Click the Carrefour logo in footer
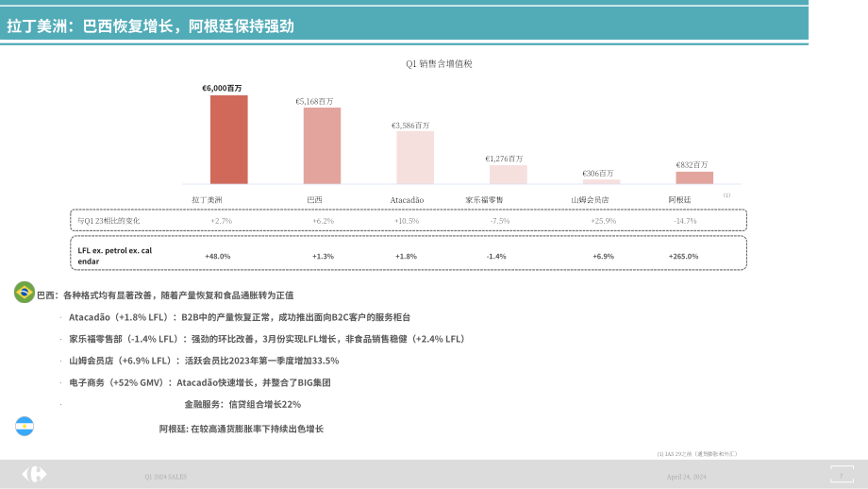This screenshot has width=868, height=489. [x=34, y=474]
